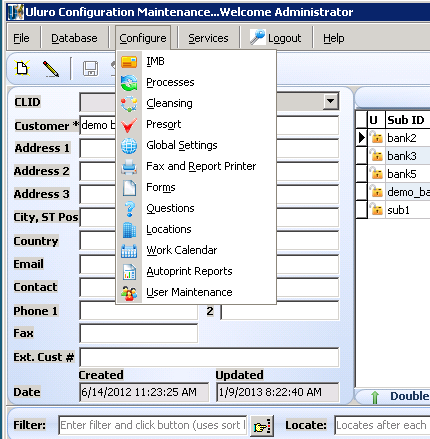This screenshot has width=430, height=439.
Task: Click the User Maintenance people icon
Action: (129, 293)
